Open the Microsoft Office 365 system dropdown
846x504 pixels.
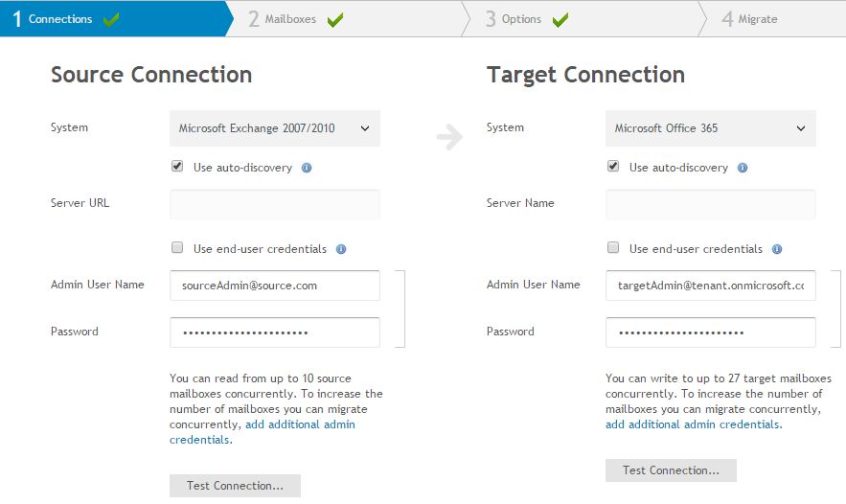711,128
